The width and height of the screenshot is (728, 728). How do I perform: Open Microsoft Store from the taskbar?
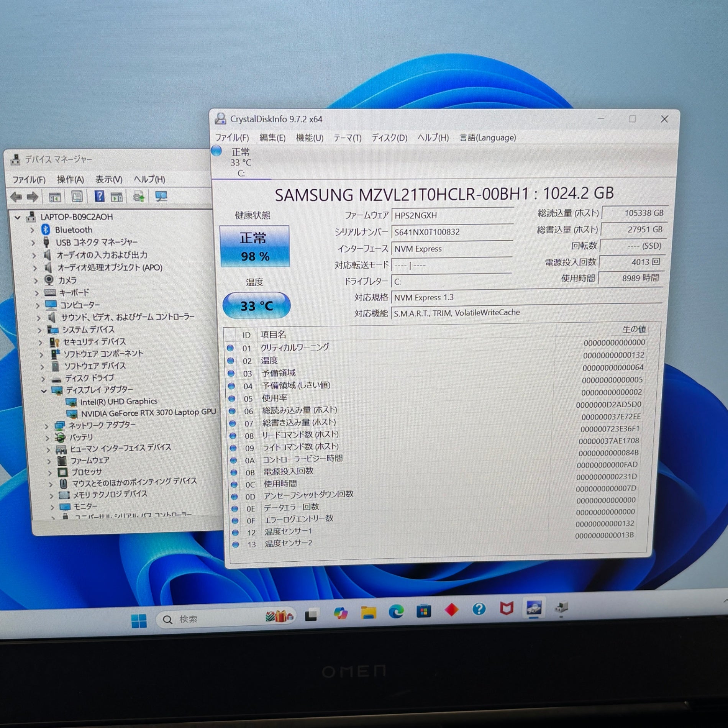(x=424, y=611)
